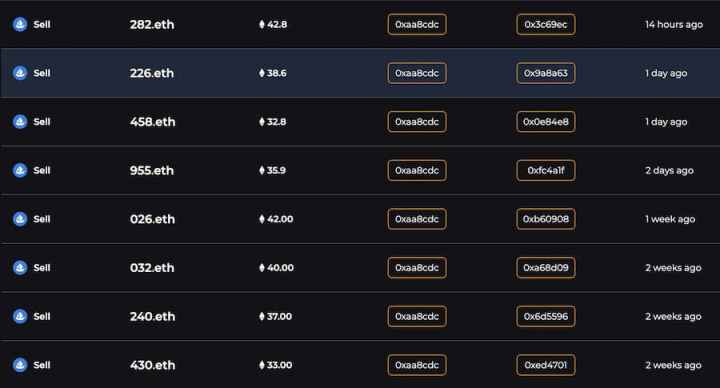Click the OpenSea icon in 226.eth row
The height and width of the screenshot is (388, 720).
tap(20, 73)
